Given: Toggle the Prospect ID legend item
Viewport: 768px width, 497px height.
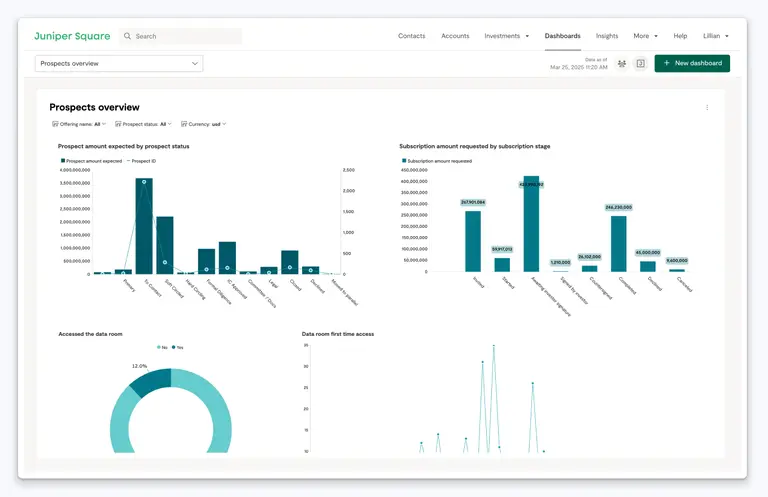Looking at the screenshot, I should point(141,161).
